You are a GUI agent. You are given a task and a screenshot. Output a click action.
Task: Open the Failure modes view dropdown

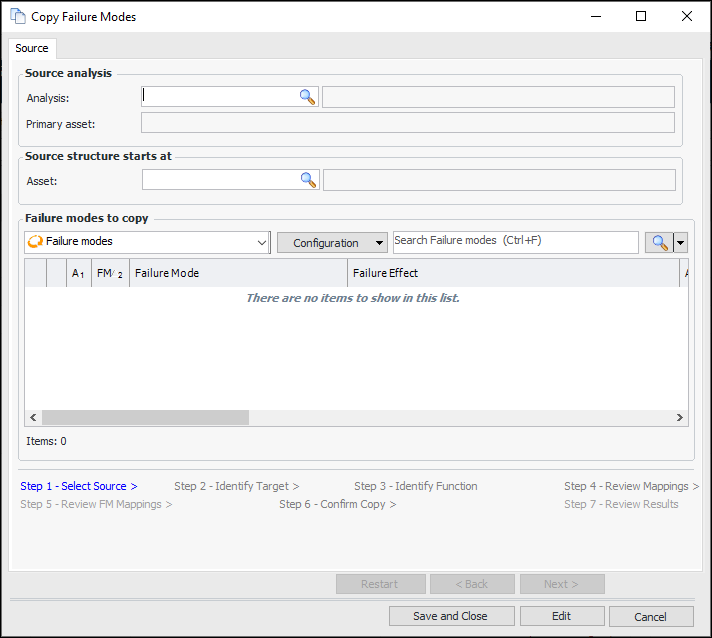(x=262, y=242)
